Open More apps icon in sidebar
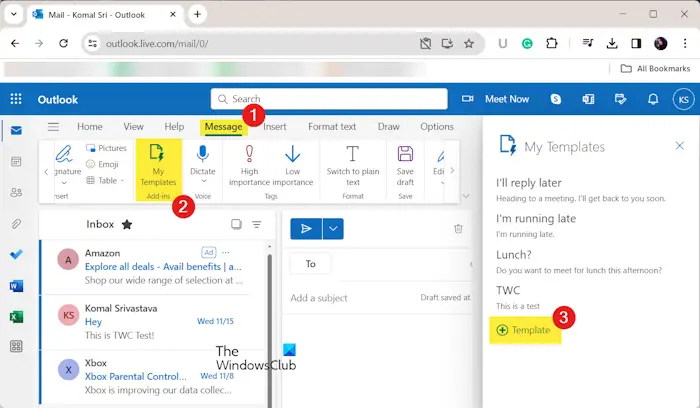The height and width of the screenshot is (408, 700). 16,346
